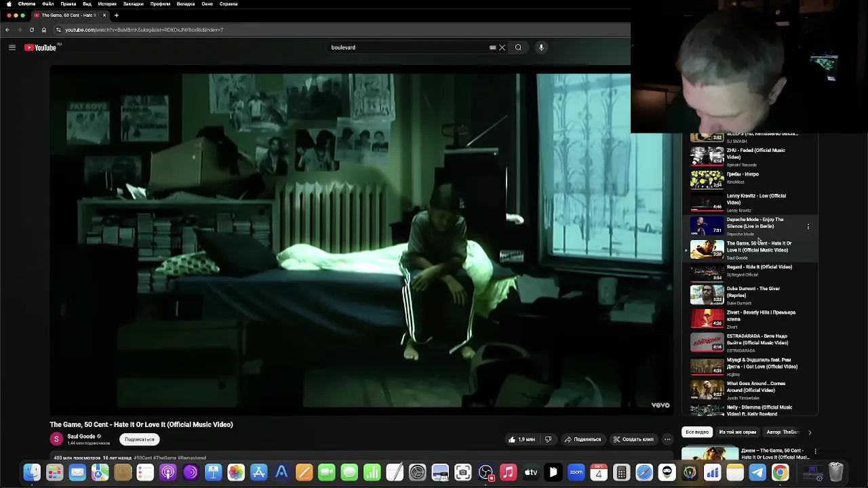Screen dimensions: 868x488
Task: Select Из той же серии filter chip
Action: click(x=737, y=432)
